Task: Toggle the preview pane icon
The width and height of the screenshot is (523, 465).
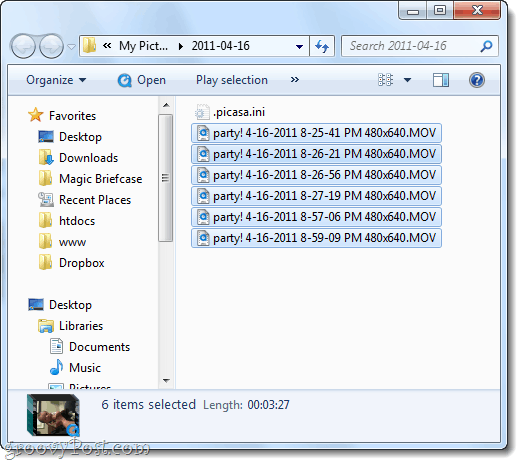Action: click(441, 80)
